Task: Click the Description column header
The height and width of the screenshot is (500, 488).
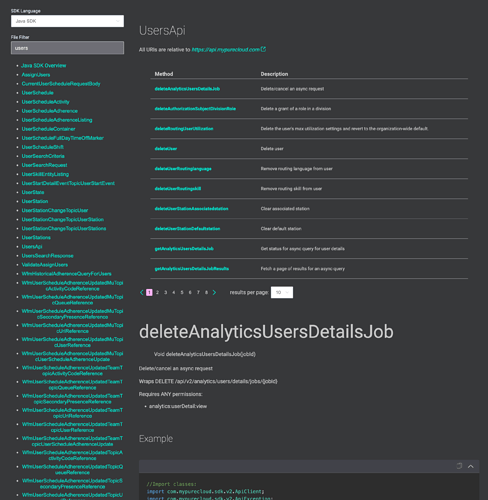Action: pyautogui.click(x=274, y=74)
